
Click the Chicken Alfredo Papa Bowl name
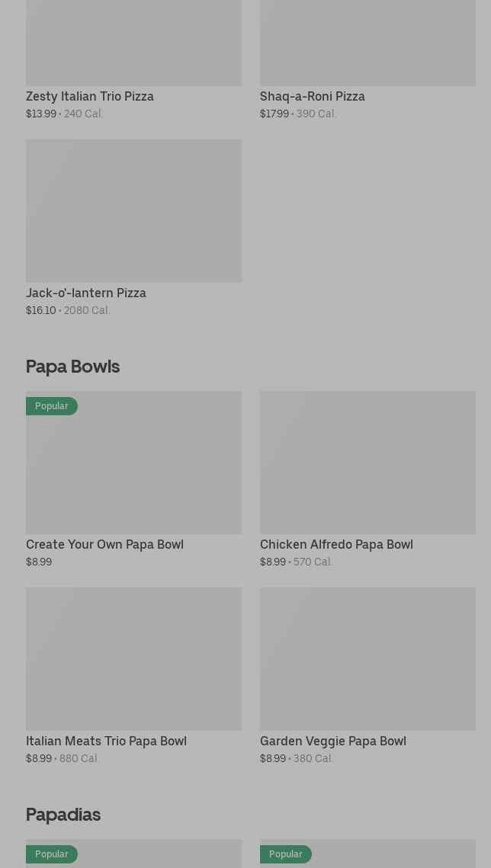336,544
